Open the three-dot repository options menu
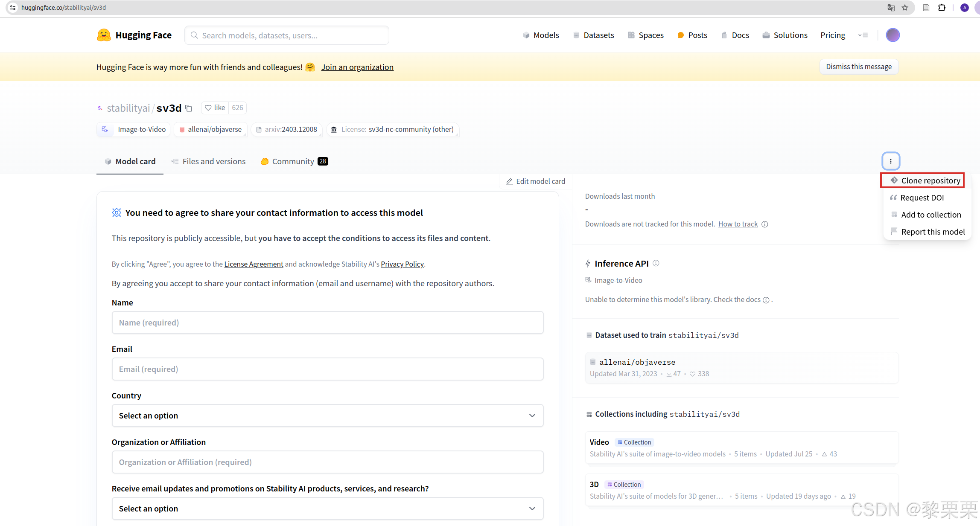Image resolution: width=980 pixels, height=526 pixels. 890,161
